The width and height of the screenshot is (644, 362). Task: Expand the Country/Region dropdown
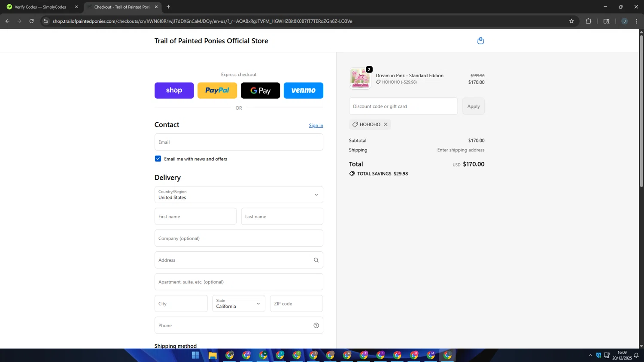(239, 195)
